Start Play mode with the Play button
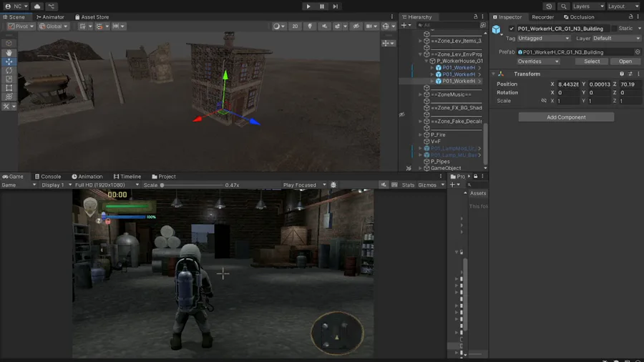The height and width of the screenshot is (362, 644). [x=308, y=6]
